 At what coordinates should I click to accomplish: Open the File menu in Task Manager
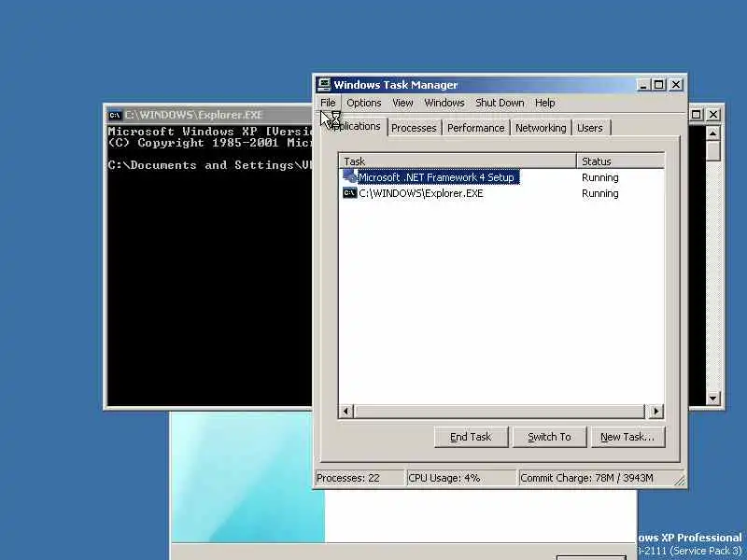click(328, 103)
